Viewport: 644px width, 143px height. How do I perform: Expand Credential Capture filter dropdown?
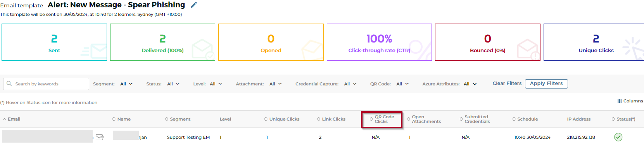350,84
